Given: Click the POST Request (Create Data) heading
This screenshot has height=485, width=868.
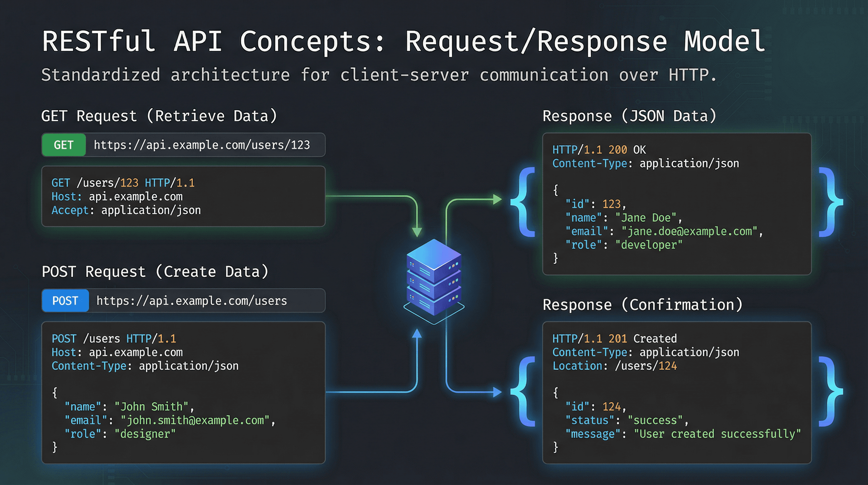Looking at the screenshot, I should pos(155,272).
